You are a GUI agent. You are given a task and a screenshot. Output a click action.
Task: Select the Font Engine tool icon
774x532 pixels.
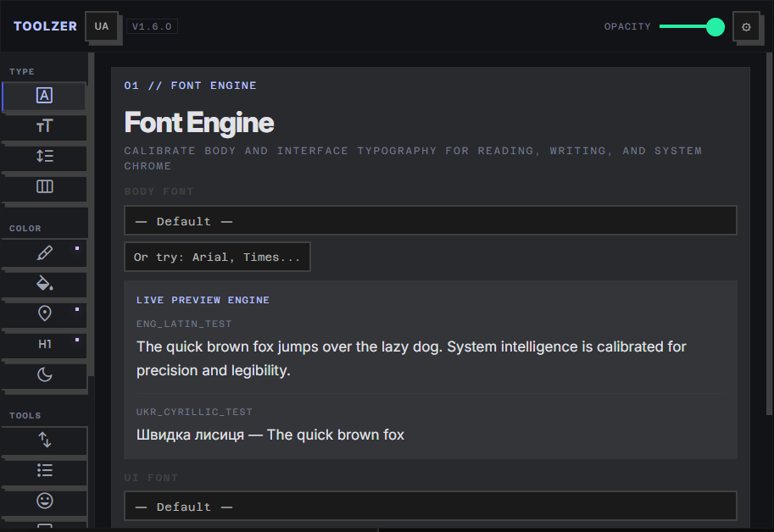[x=44, y=96]
